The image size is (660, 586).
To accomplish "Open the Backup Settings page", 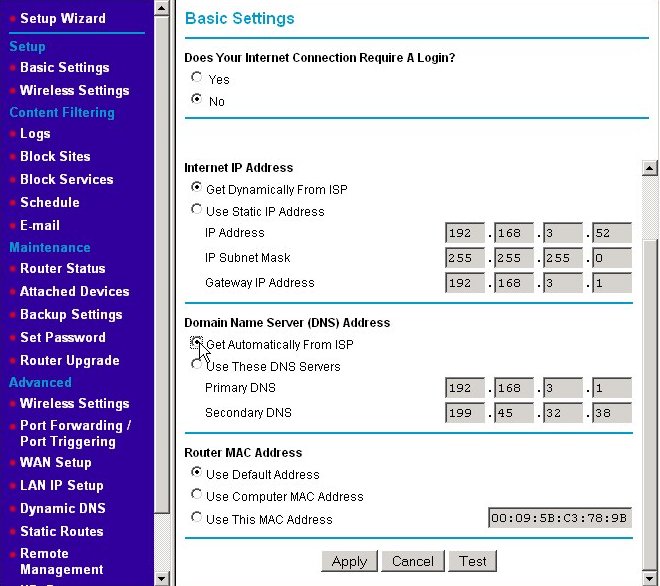I will [71, 314].
